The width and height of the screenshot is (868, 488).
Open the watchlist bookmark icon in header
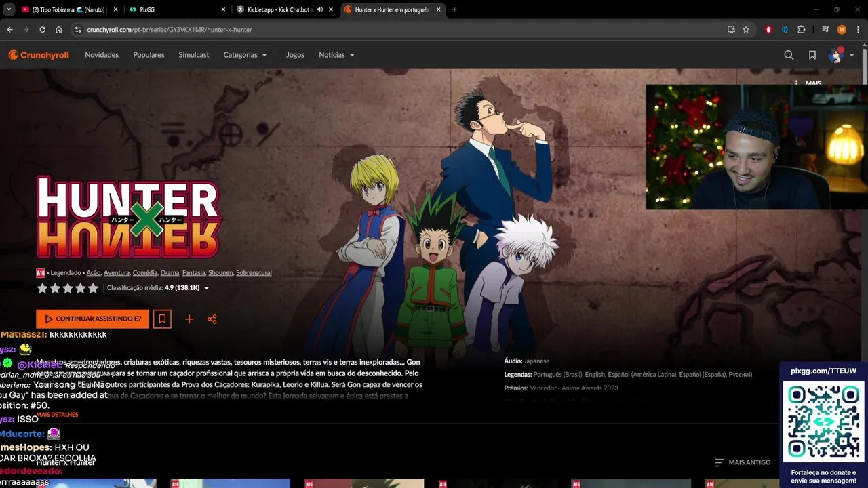tap(812, 55)
